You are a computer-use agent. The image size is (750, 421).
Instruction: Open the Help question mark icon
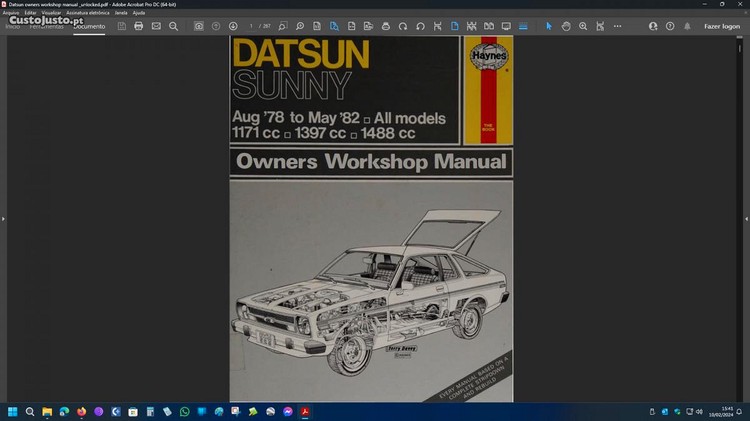tap(670, 26)
